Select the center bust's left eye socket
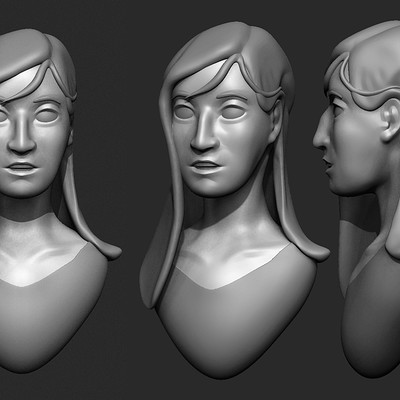 182,112
